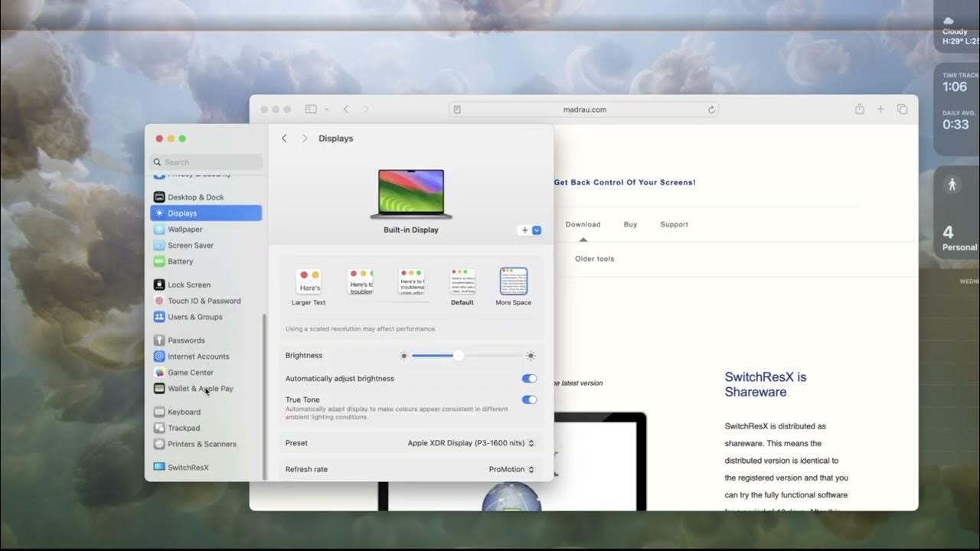The width and height of the screenshot is (980, 551).
Task: Choose middle resolution thumbnail
Action: coord(411,282)
